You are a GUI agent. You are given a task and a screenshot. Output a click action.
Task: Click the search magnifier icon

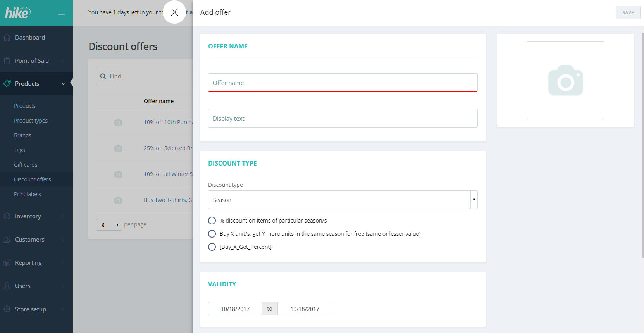103,76
